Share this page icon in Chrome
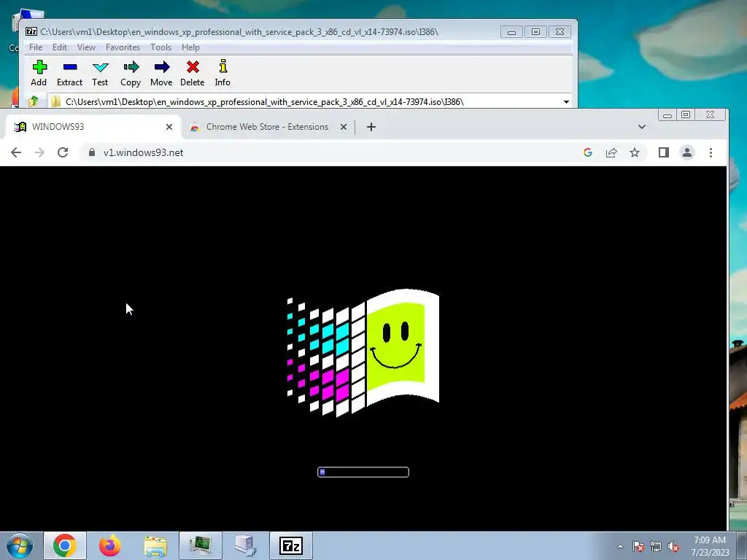 pos(611,152)
